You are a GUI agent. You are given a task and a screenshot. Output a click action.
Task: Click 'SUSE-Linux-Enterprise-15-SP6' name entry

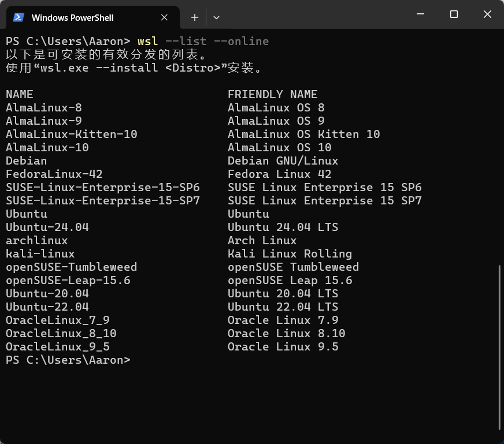point(102,187)
